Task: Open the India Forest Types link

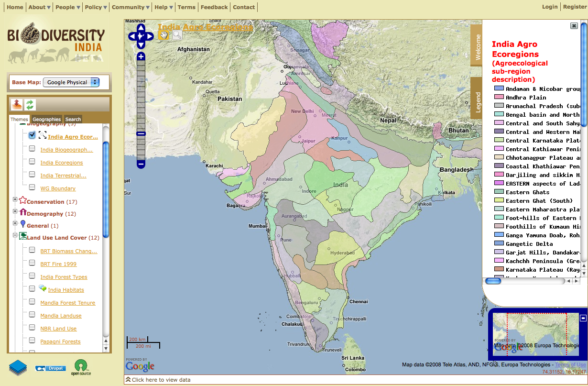Action: [64, 277]
